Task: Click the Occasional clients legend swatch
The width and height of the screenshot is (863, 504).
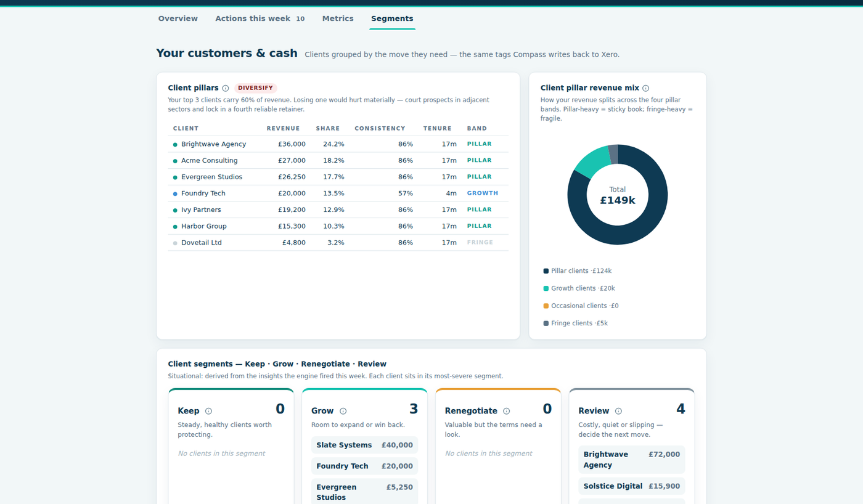Action: 546,306
